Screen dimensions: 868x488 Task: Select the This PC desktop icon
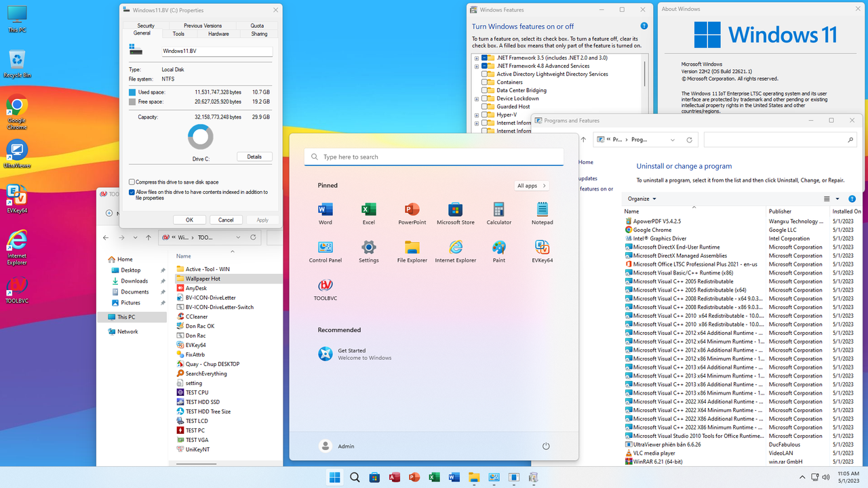click(x=17, y=19)
